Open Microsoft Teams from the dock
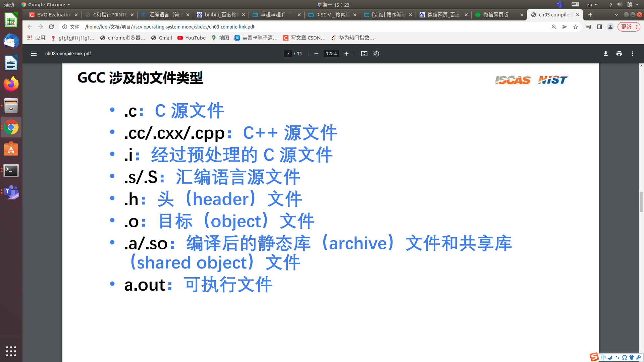This screenshot has width=644, height=362. (x=11, y=192)
